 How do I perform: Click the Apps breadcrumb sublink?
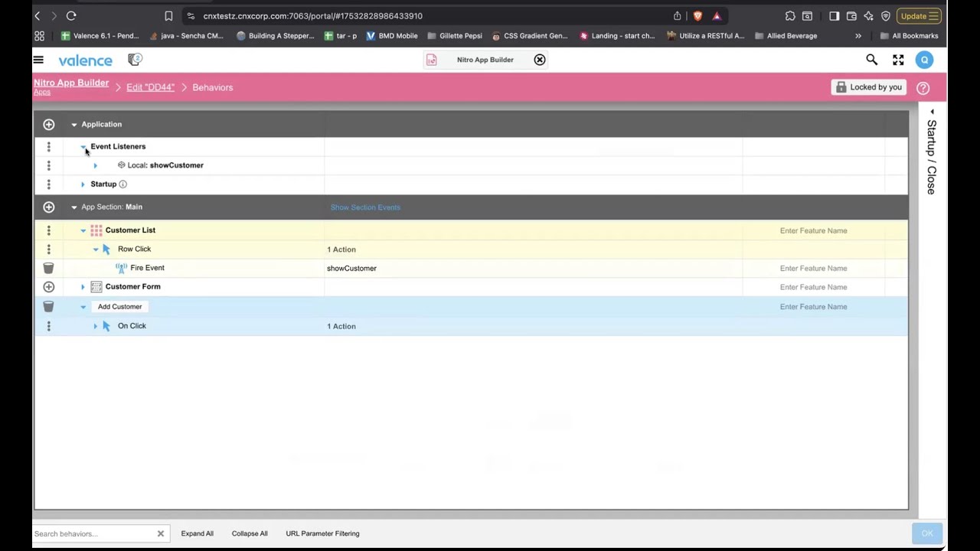coord(42,93)
